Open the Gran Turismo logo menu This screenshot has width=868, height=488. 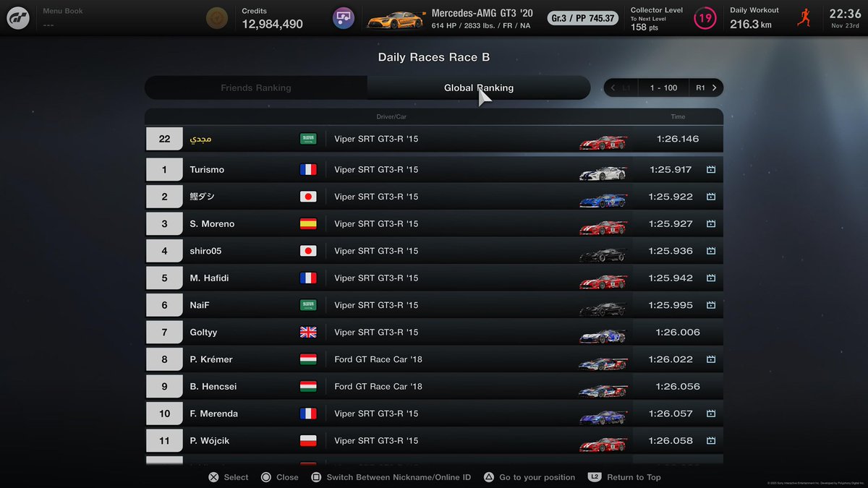[x=18, y=18]
